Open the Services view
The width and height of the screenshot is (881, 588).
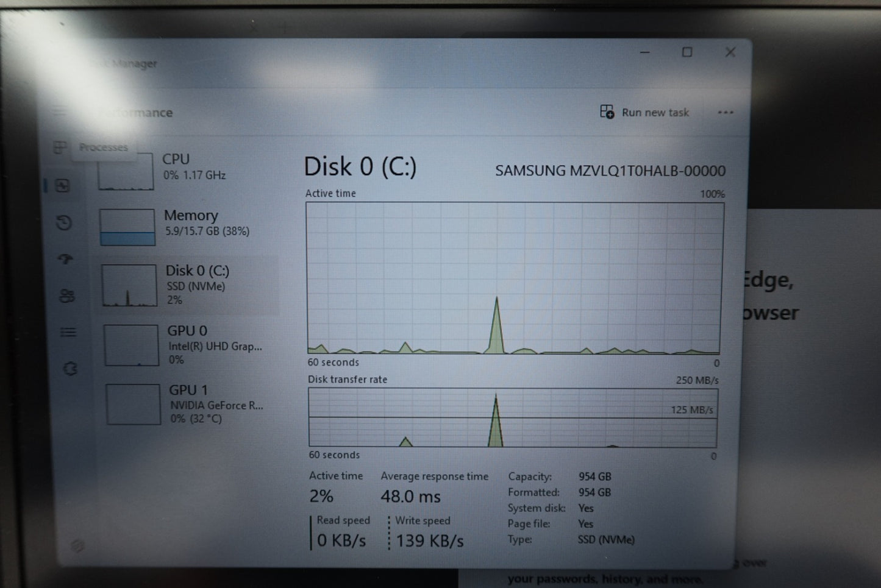point(69,367)
